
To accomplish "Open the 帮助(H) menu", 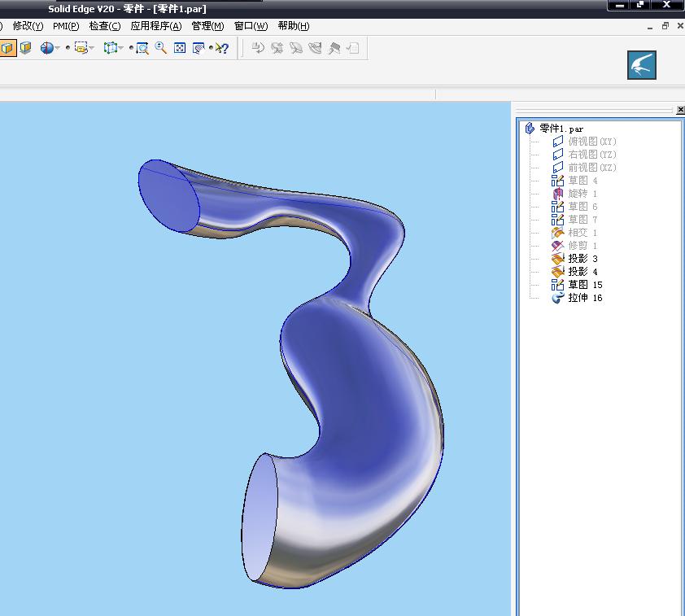I will 294,26.
